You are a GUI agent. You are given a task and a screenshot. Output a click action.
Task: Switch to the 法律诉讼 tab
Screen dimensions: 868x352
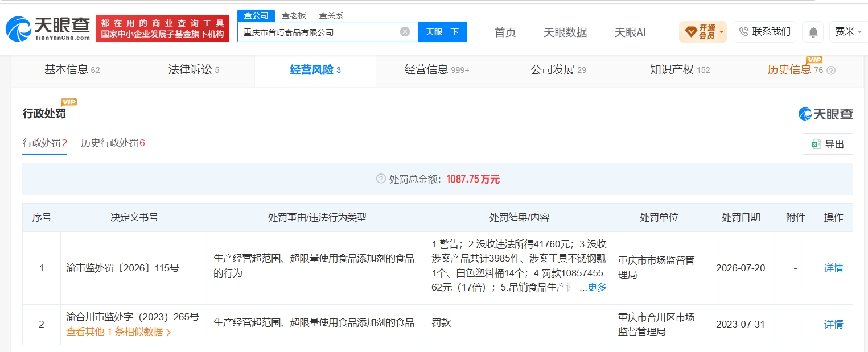click(194, 70)
